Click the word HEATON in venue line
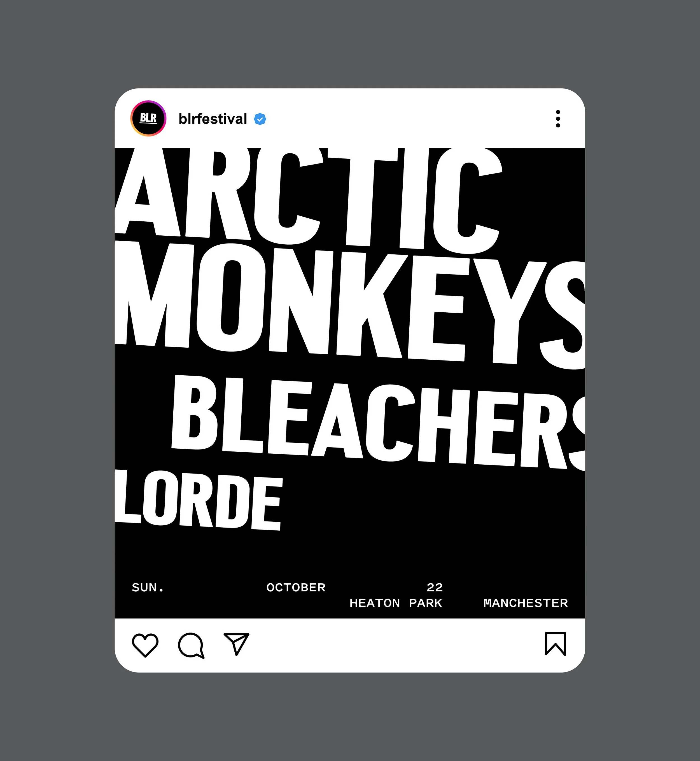 tap(374, 603)
